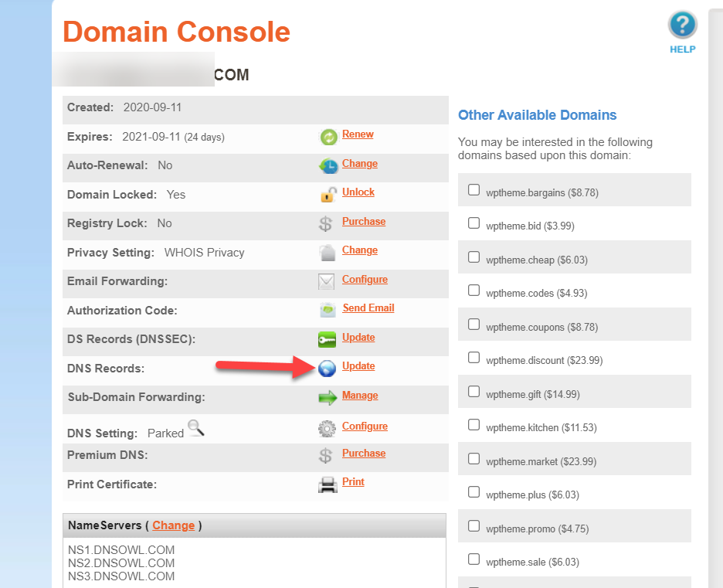
Task: Click the DNS Records globe icon
Action: (327, 369)
